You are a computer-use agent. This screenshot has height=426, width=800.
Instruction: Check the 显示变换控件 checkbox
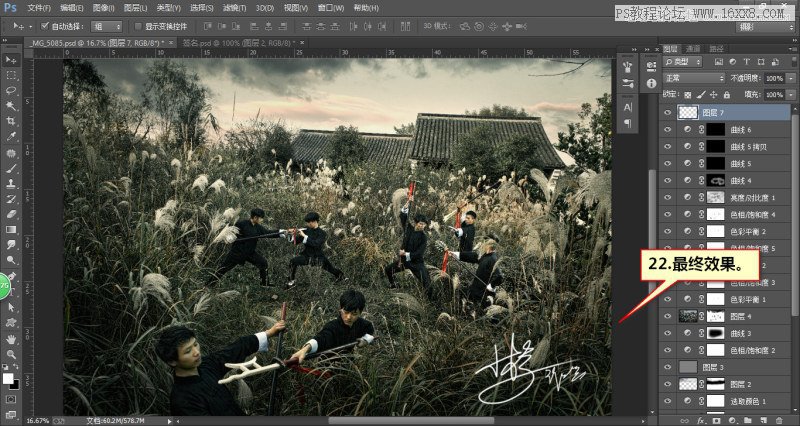[x=137, y=26]
